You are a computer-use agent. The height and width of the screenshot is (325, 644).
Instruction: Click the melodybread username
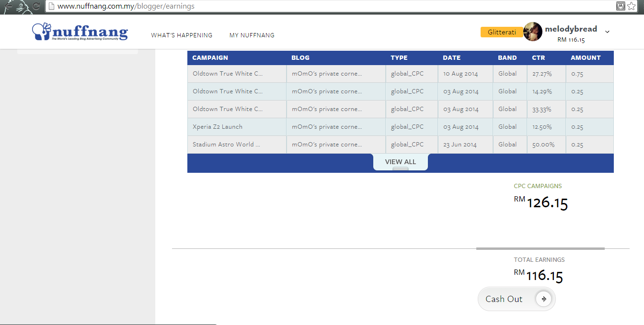[571, 29]
